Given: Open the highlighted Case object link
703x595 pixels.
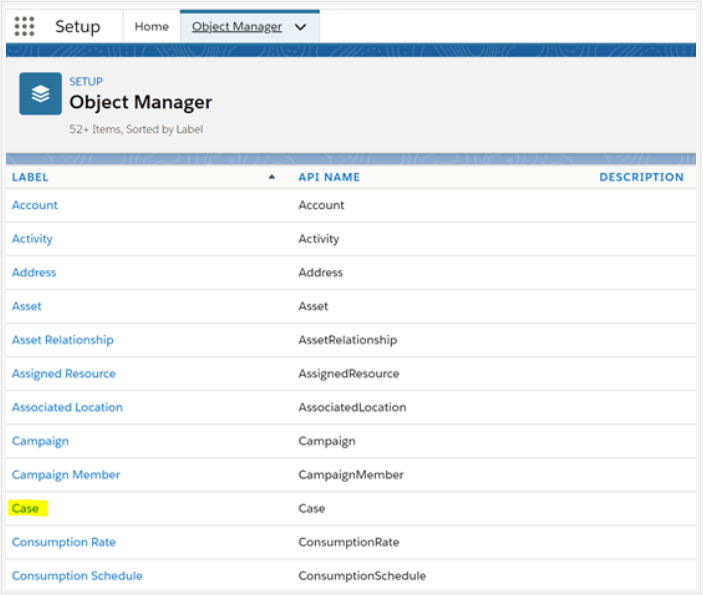Looking at the screenshot, I should tap(25, 508).
